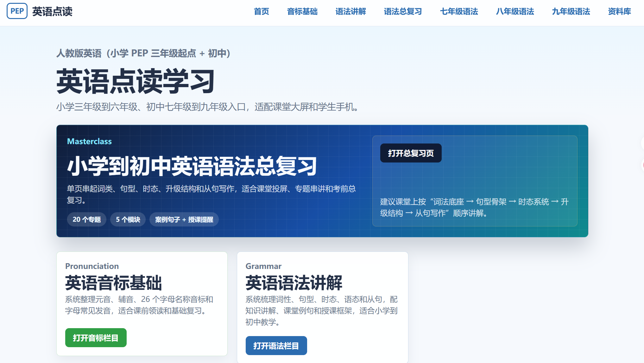This screenshot has width=644, height=363.
Task: Select the 5 个模块 pill tag
Action: [128, 219]
